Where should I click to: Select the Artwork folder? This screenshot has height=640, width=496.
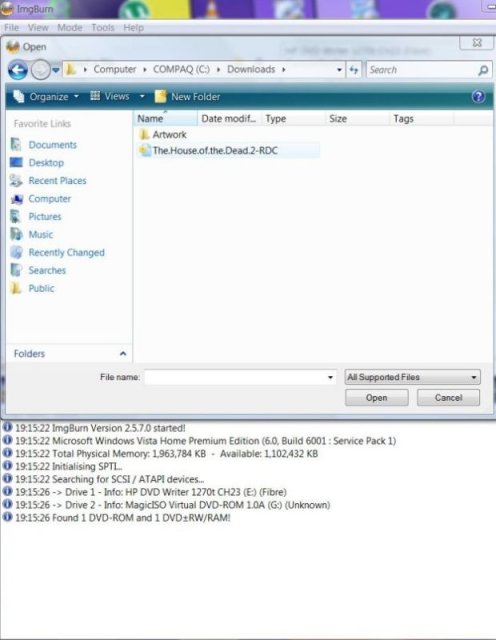[163, 134]
